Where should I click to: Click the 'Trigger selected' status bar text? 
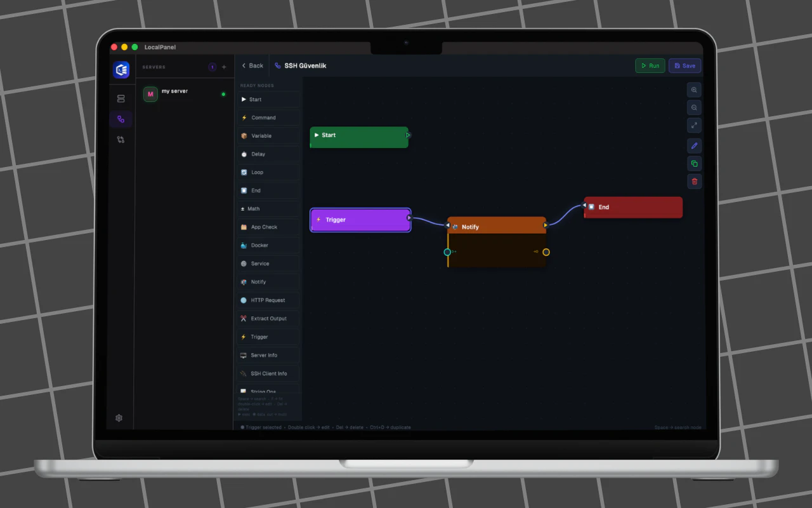[263, 427]
